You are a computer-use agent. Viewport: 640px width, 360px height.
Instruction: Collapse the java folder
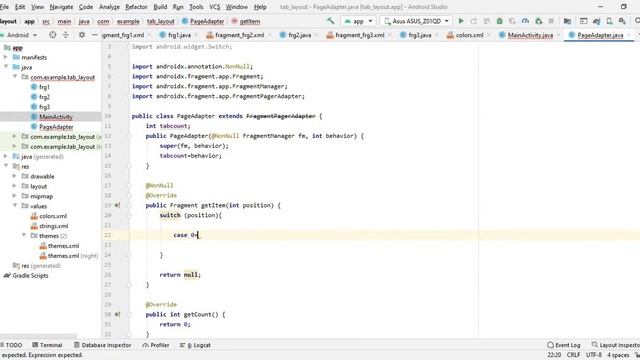pos(6,67)
